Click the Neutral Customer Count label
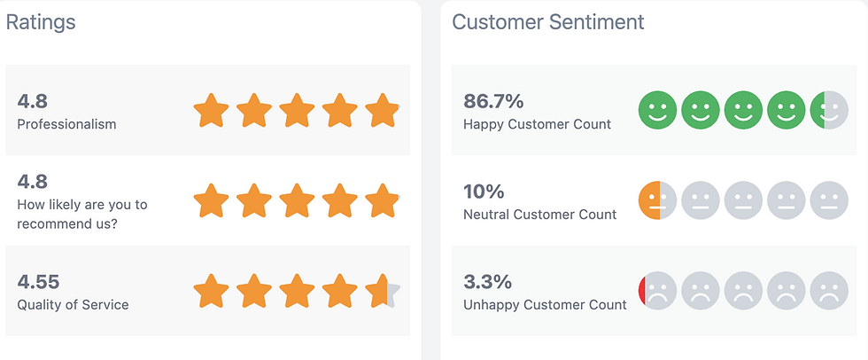This screenshot has width=868, height=360. point(539,215)
